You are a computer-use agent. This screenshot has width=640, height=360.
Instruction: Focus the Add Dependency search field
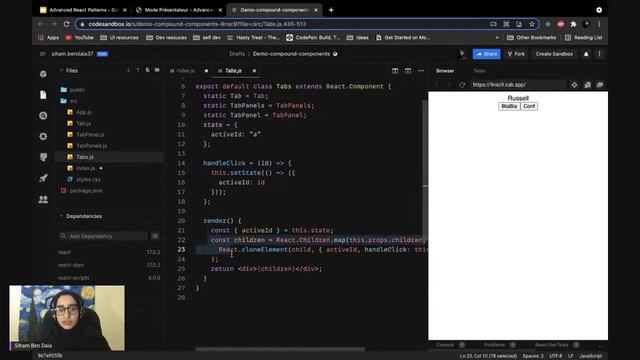coord(104,236)
